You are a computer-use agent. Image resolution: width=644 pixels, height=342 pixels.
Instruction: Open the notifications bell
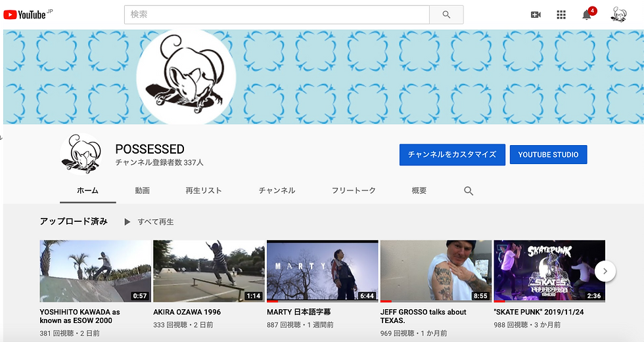[x=587, y=14]
